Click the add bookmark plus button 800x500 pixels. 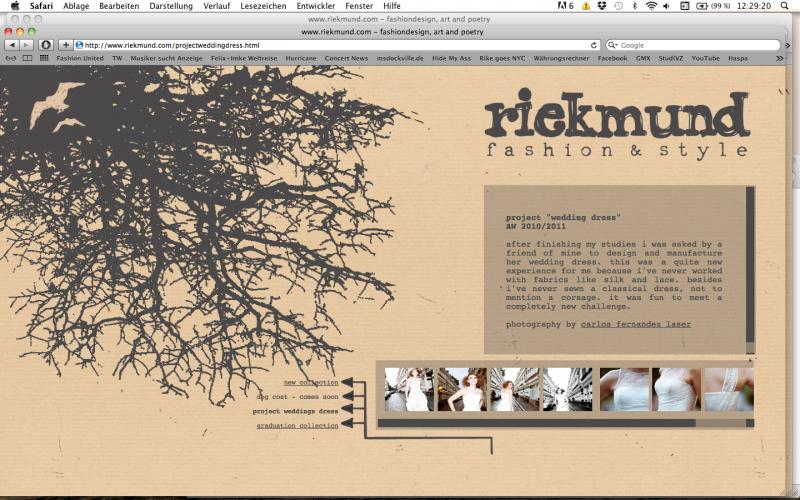tap(66, 45)
